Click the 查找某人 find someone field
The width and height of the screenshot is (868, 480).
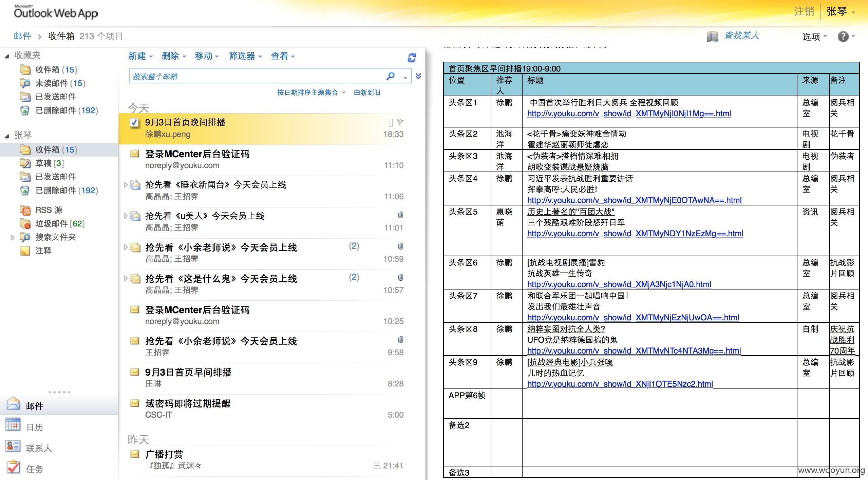[741, 36]
